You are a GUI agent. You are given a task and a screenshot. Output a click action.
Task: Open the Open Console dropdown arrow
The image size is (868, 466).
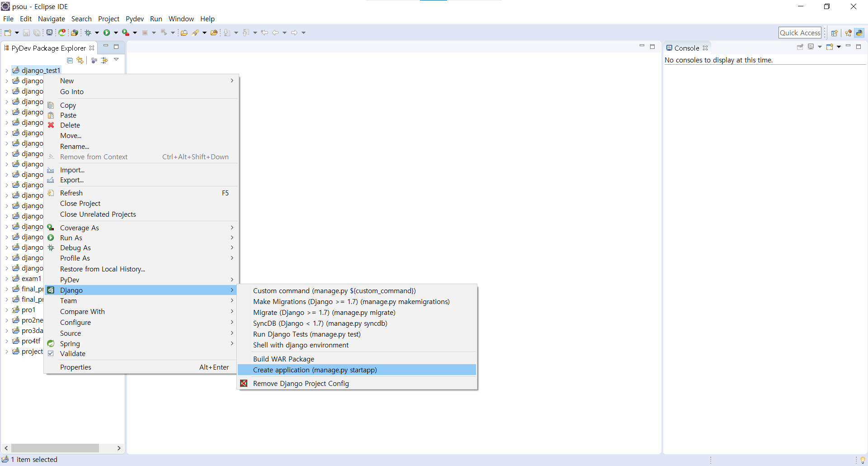pyautogui.click(x=839, y=47)
